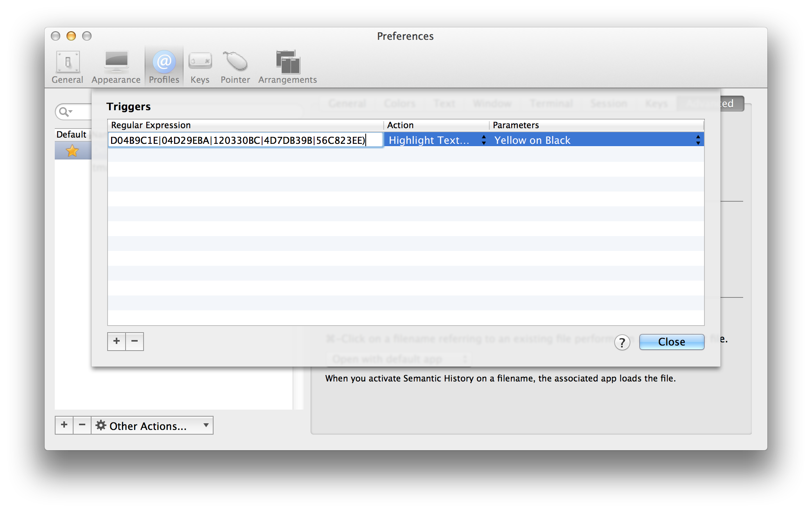Close the Triggers sheet

[671, 342]
